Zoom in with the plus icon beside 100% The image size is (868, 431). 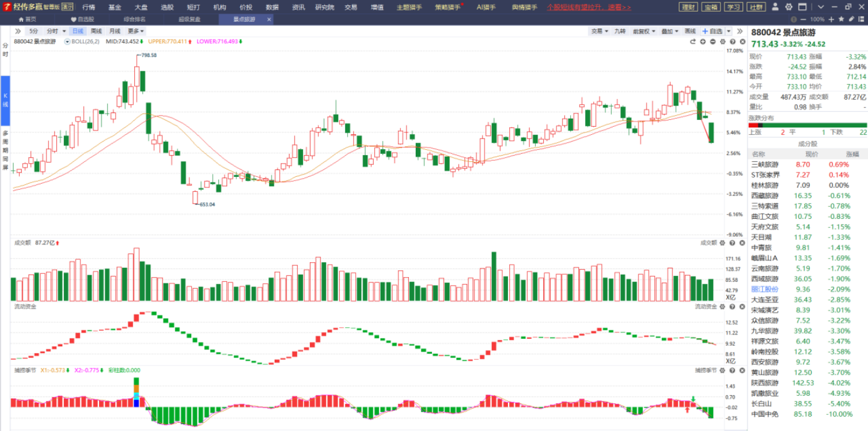831,19
